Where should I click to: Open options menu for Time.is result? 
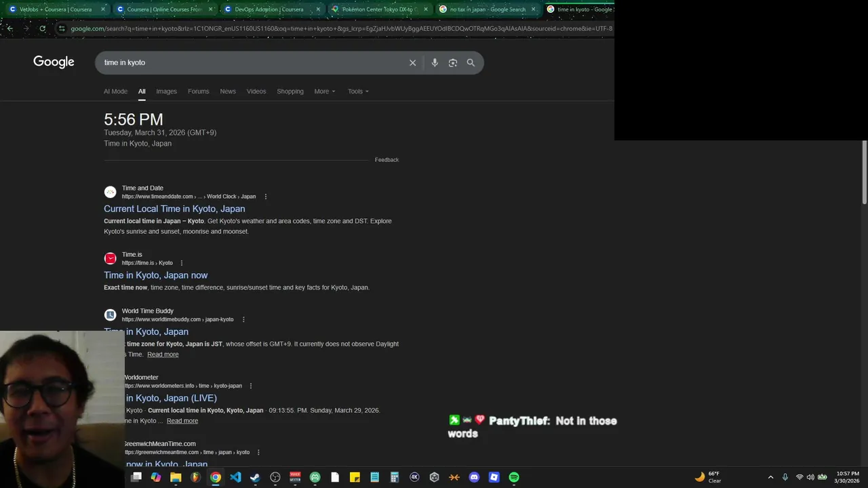coord(182,263)
